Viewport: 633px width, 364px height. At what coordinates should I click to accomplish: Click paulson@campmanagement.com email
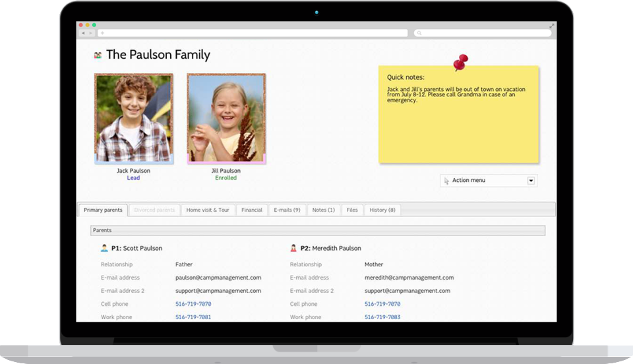point(218,278)
